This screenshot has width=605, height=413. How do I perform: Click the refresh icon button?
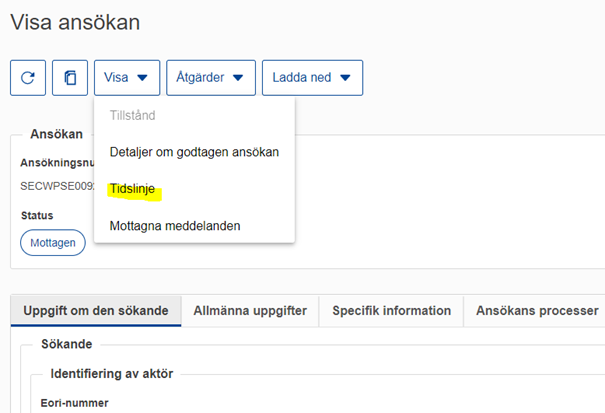click(28, 78)
